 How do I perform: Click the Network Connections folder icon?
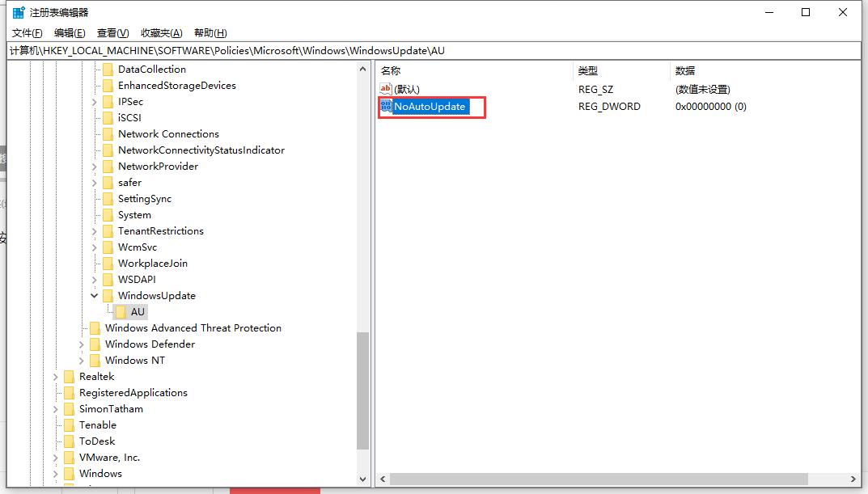point(108,134)
